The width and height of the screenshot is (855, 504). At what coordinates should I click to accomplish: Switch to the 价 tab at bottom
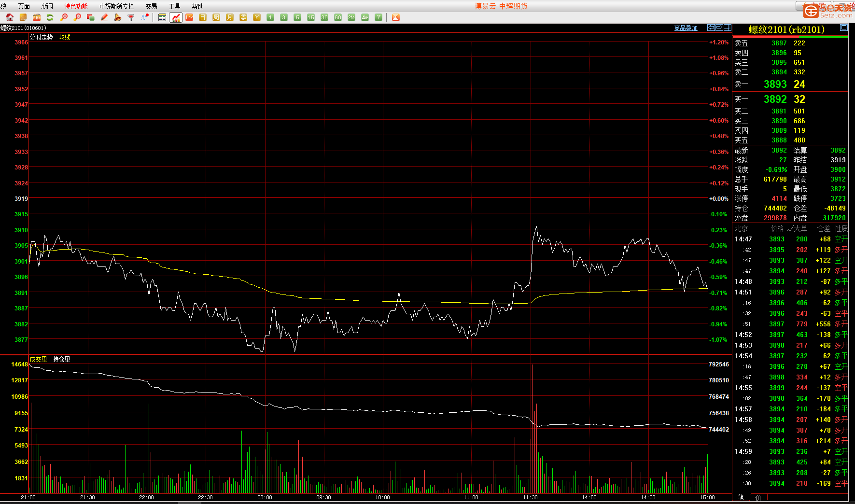coord(758,497)
